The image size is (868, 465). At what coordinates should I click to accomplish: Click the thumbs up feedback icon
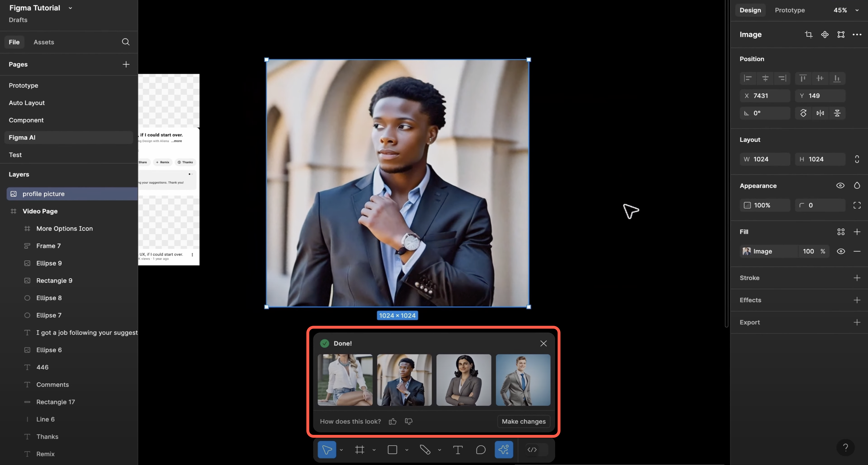[x=393, y=421]
